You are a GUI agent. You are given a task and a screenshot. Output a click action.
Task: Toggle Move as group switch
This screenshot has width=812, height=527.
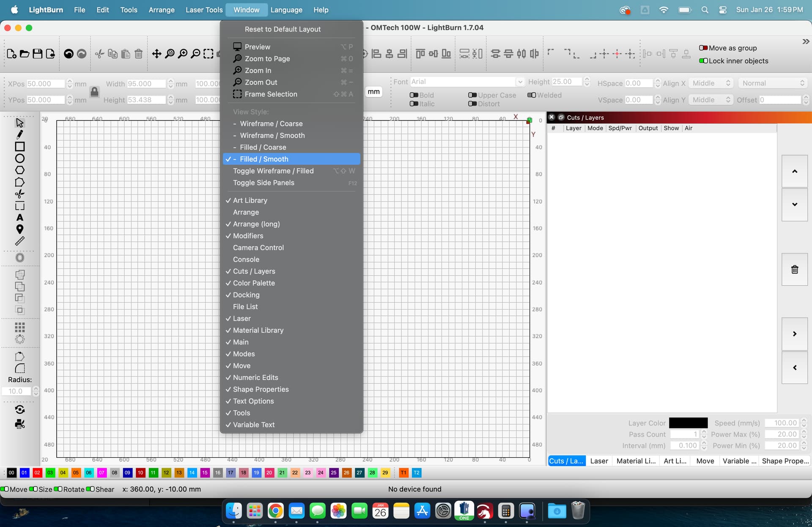(703, 48)
